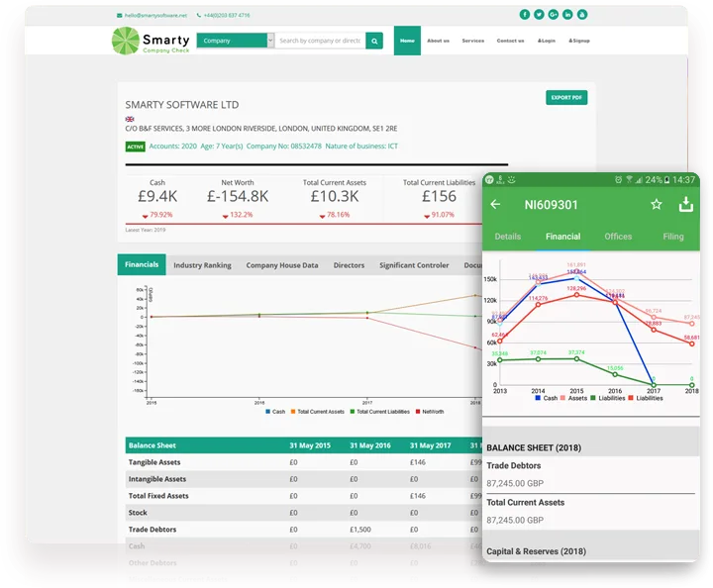Tap the star favorite icon for NI609301
The image size is (713, 588).
[x=656, y=205]
